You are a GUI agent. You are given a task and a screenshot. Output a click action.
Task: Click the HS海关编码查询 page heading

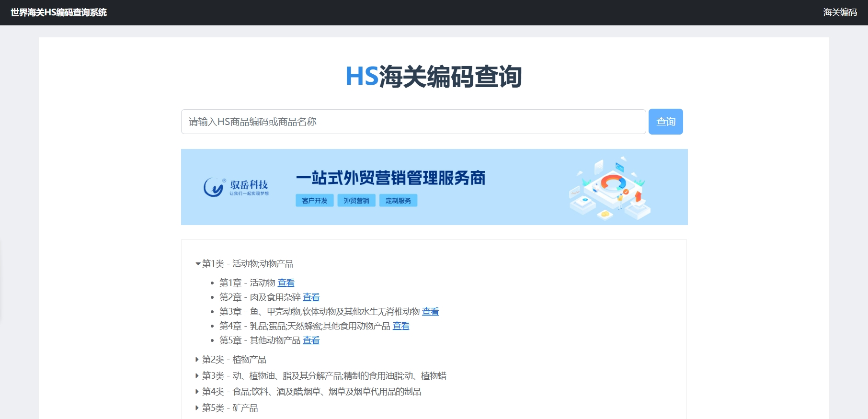tap(434, 77)
